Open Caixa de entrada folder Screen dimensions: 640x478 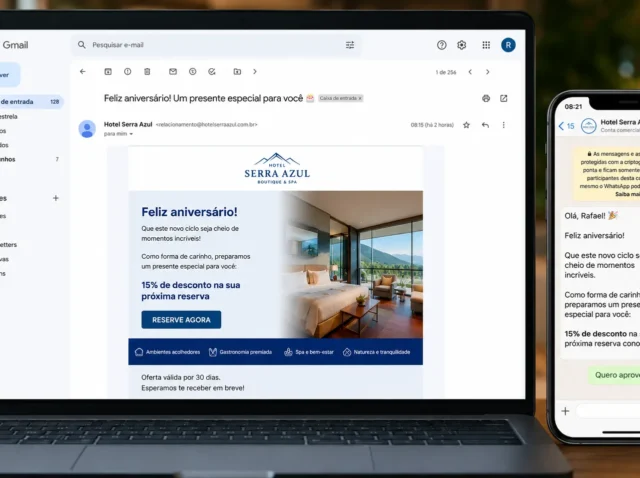[x=31, y=102]
